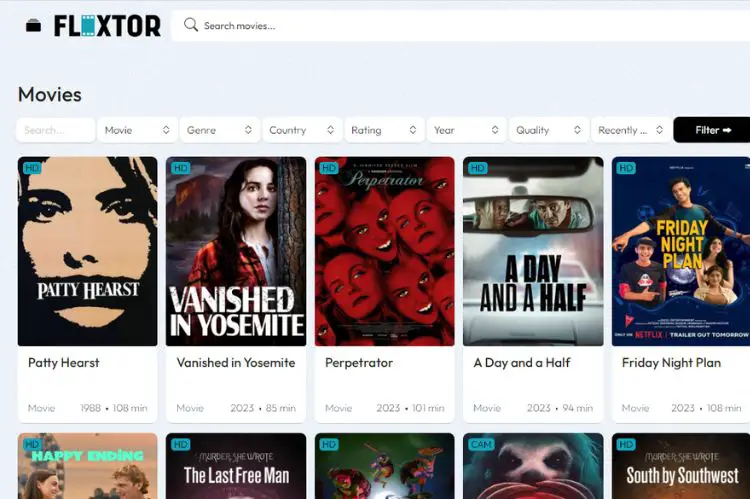Click 'Movie' label under Perpetrator
The height and width of the screenshot is (499, 750).
(x=339, y=408)
